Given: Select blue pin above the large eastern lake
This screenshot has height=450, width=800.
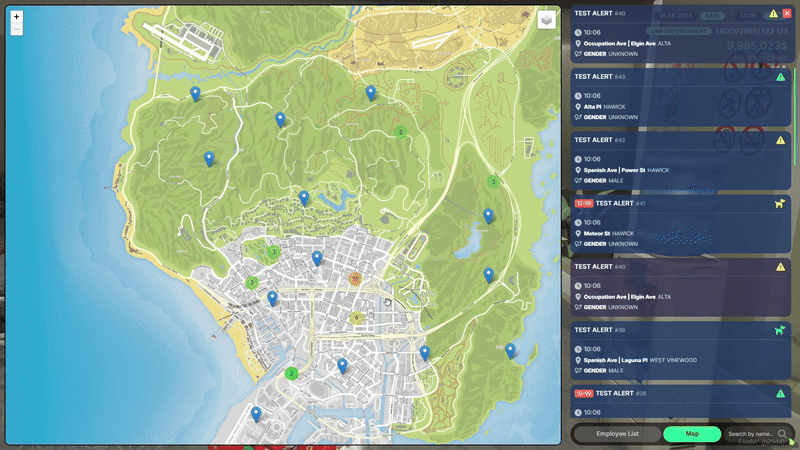Looking at the screenshot, I should (x=488, y=216).
